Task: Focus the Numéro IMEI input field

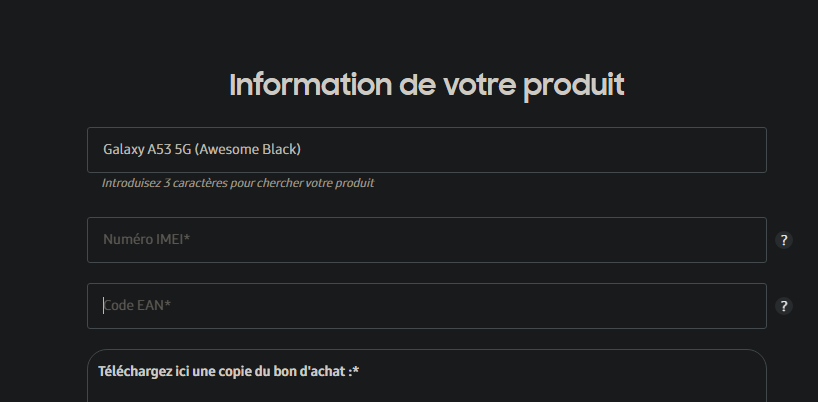Action: pyautogui.click(x=427, y=240)
